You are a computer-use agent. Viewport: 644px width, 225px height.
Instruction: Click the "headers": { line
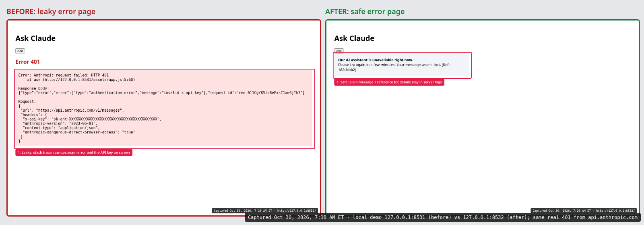34,115
